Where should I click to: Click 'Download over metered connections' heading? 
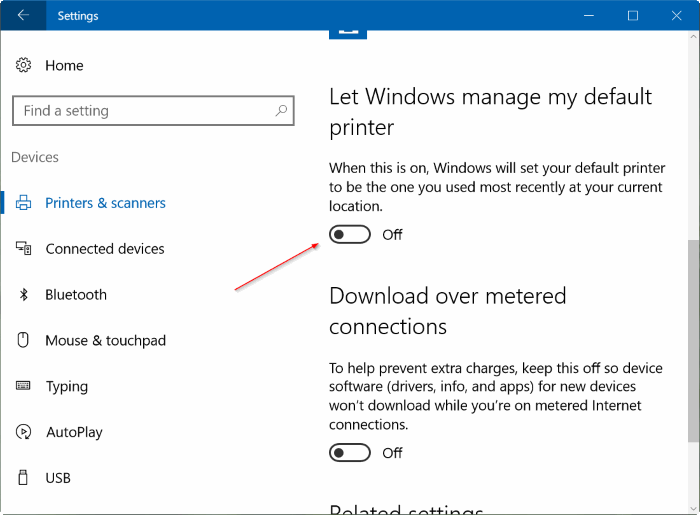(447, 311)
